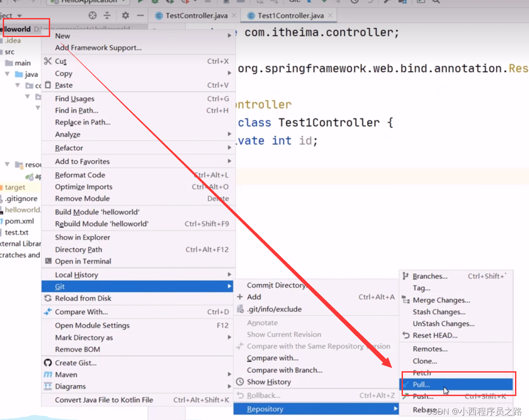
Task: Select Rebuild Module 'helloworld'
Action: pos(138,224)
